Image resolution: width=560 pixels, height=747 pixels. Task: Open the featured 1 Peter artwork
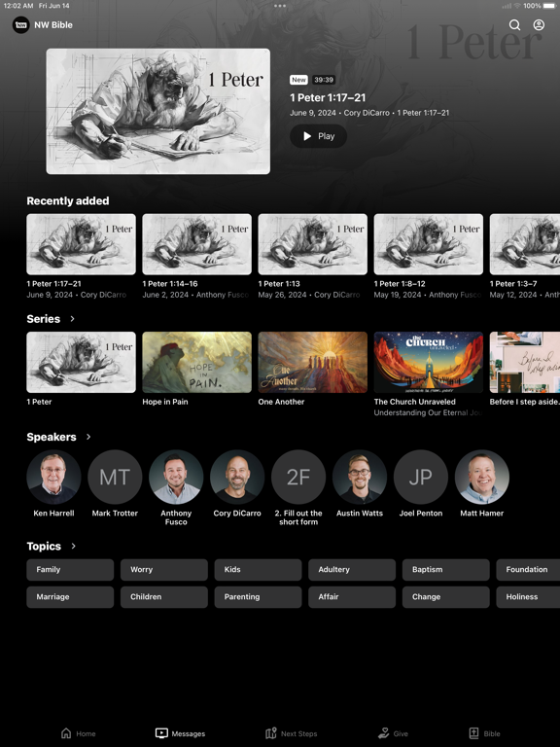[158, 112]
